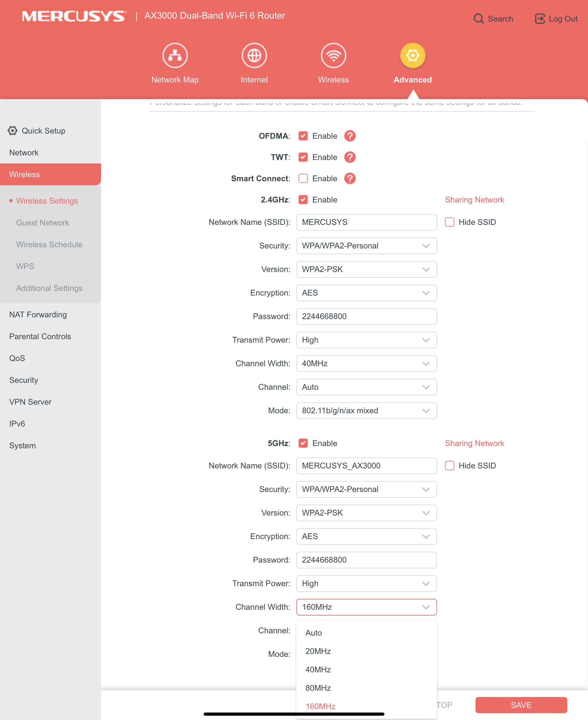Click the Quick Setup gear icon

[13, 131]
